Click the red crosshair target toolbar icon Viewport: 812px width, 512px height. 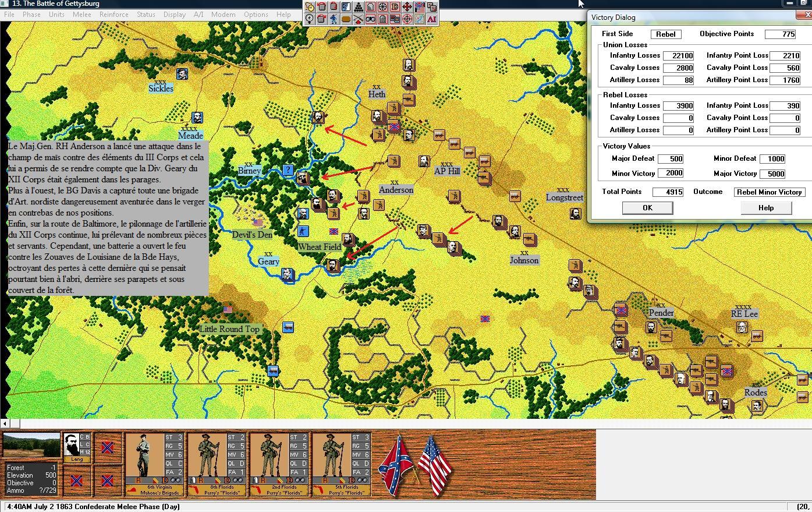click(407, 19)
